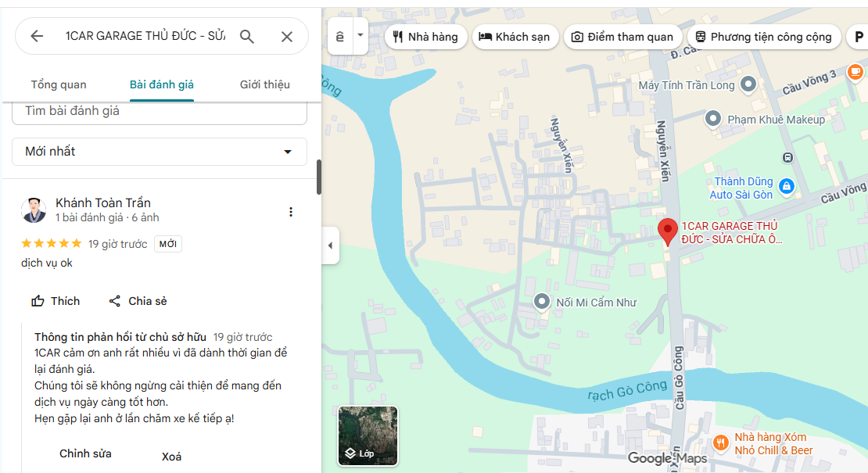Collapse the side panel arrow
868x473 pixels.
click(x=331, y=245)
